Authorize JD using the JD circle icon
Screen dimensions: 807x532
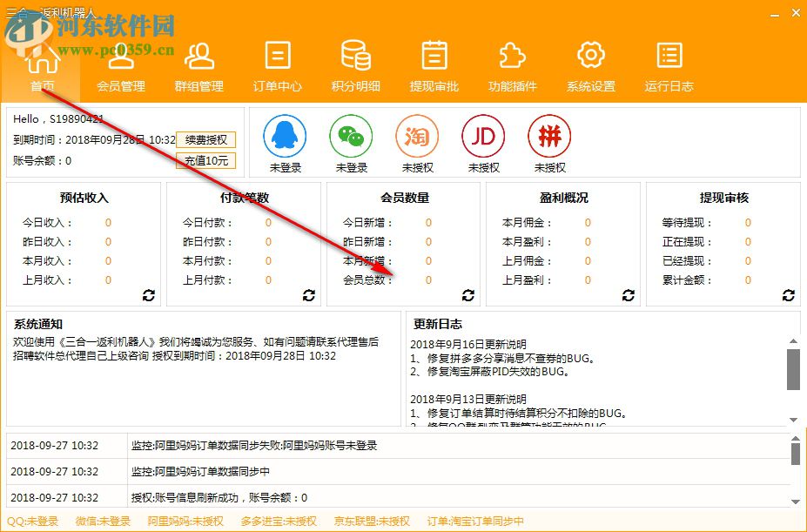tap(483, 138)
